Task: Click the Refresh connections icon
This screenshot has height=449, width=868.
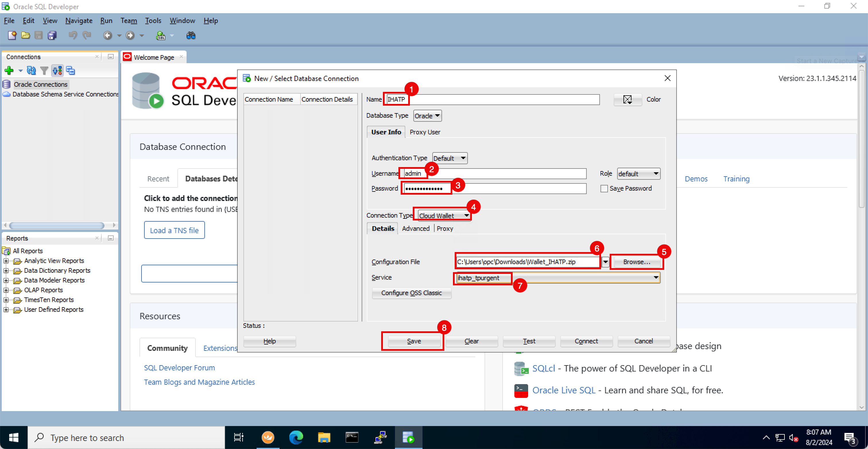Action: 31,70
